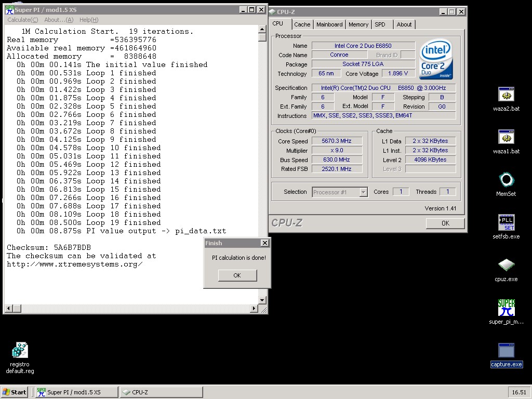
Task: Click the Core Voltage value 1.896 V
Action: tap(398, 73)
